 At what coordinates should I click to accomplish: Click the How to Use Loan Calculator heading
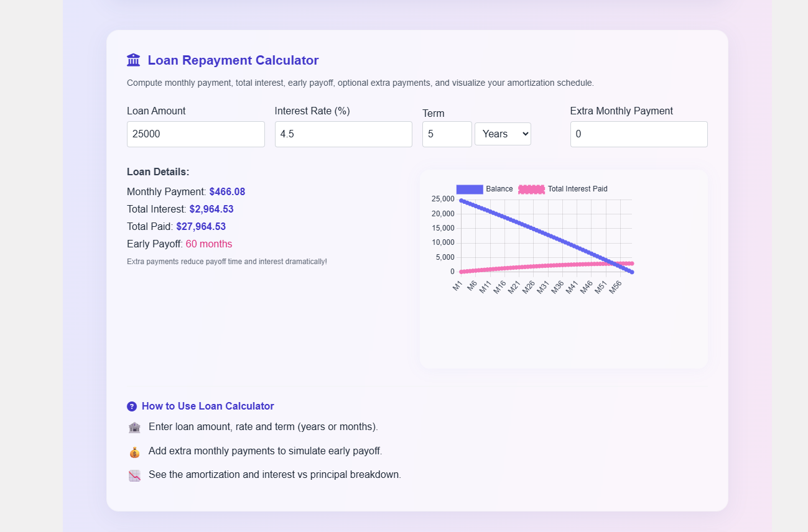[x=208, y=406]
